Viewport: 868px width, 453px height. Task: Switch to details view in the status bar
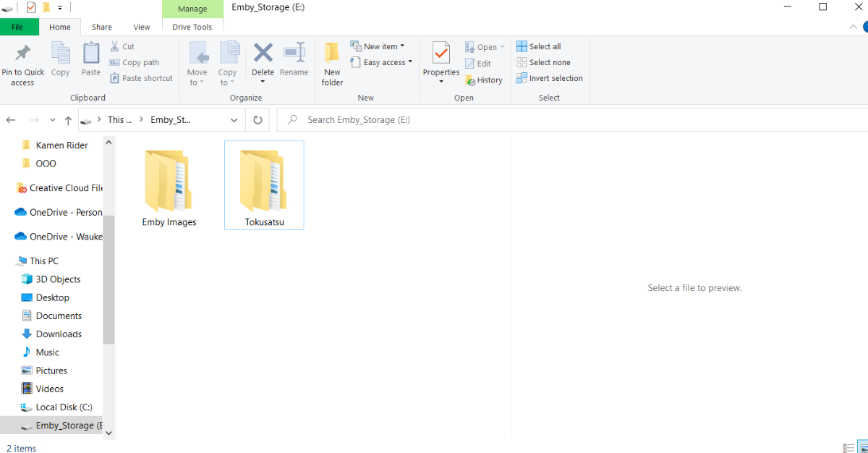tap(848, 448)
